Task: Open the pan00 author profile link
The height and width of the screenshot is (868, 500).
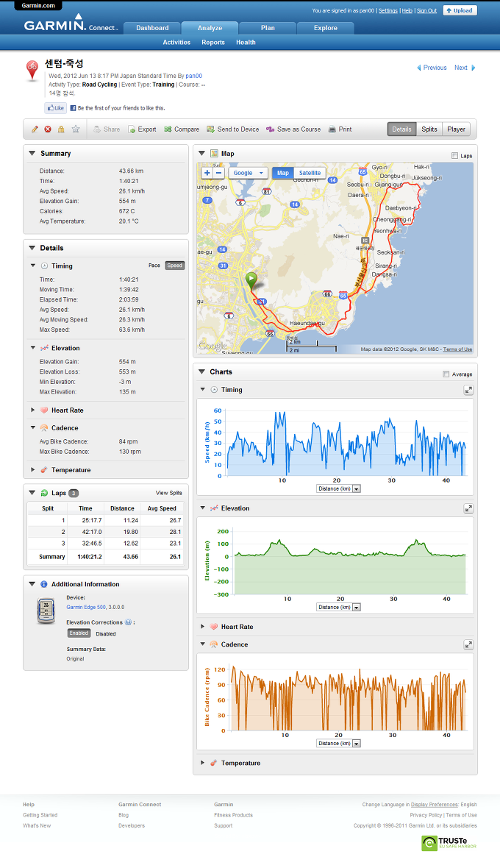Action: [x=193, y=76]
